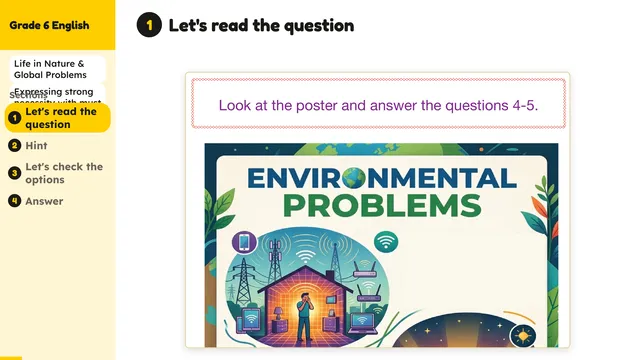Click the purple smartphone icon on poster

(244, 242)
